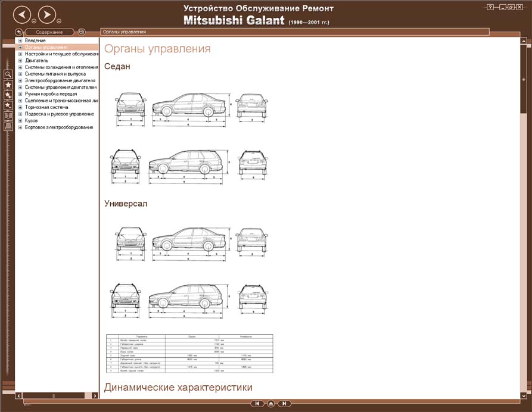Open the magnifier search tool in the sidebar
The height and width of the screenshot is (412, 532).
point(8,74)
